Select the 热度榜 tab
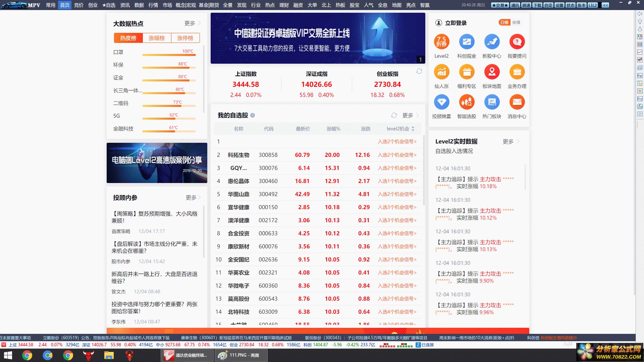The height and width of the screenshot is (362, 644). pyautogui.click(x=128, y=38)
